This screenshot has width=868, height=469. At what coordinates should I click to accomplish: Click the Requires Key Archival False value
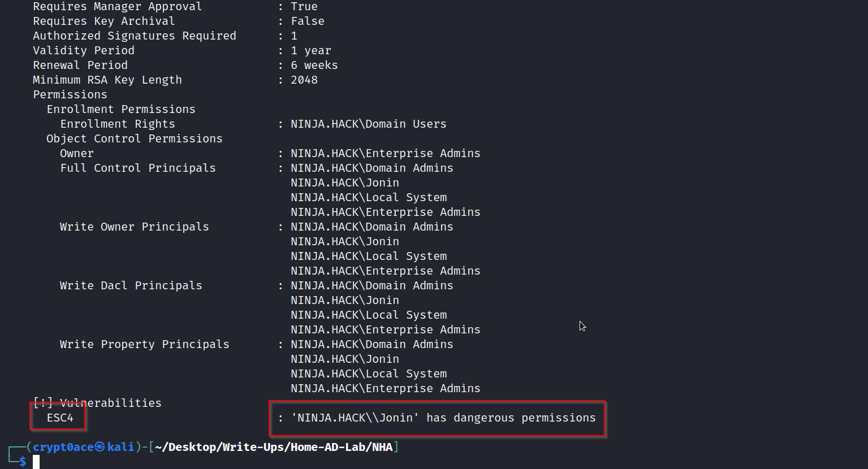[308, 21]
